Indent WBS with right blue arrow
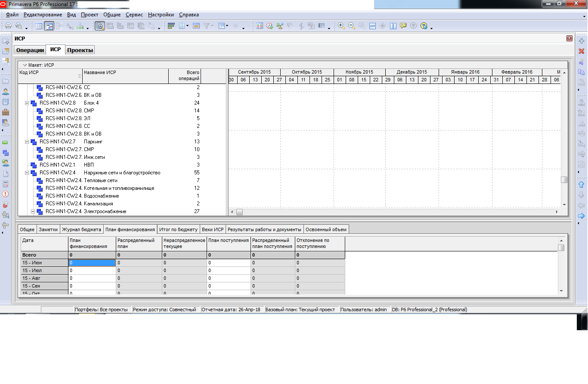Screen dimensions: 588x384 (x=581, y=216)
